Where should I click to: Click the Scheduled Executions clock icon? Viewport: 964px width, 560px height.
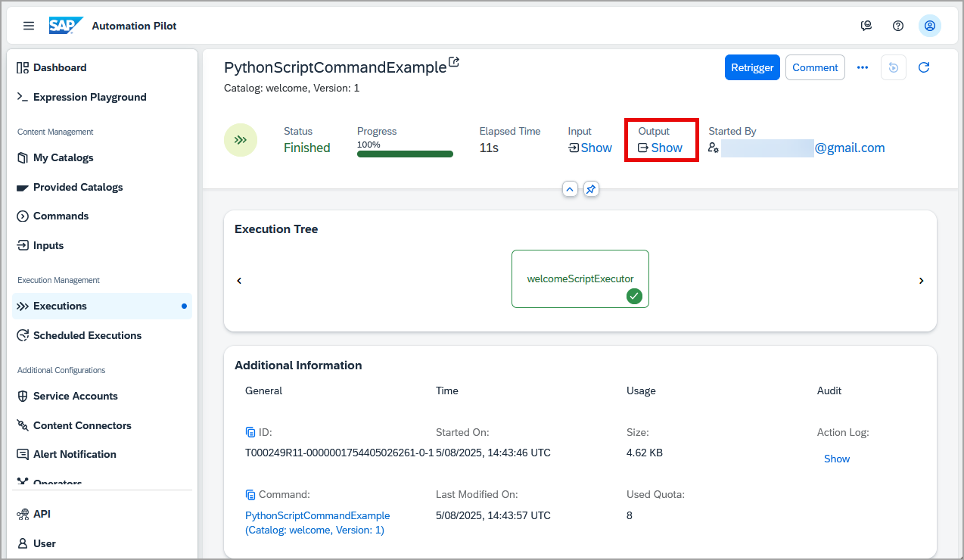point(23,335)
